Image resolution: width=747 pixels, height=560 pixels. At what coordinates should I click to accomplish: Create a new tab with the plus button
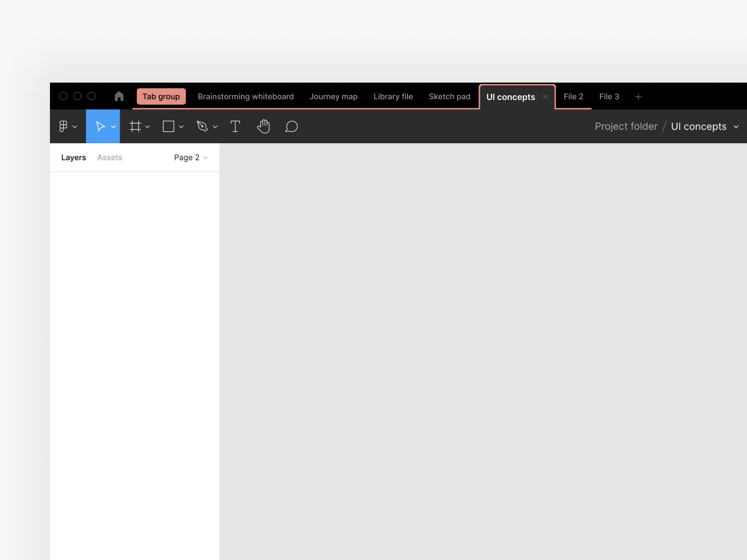(x=638, y=96)
